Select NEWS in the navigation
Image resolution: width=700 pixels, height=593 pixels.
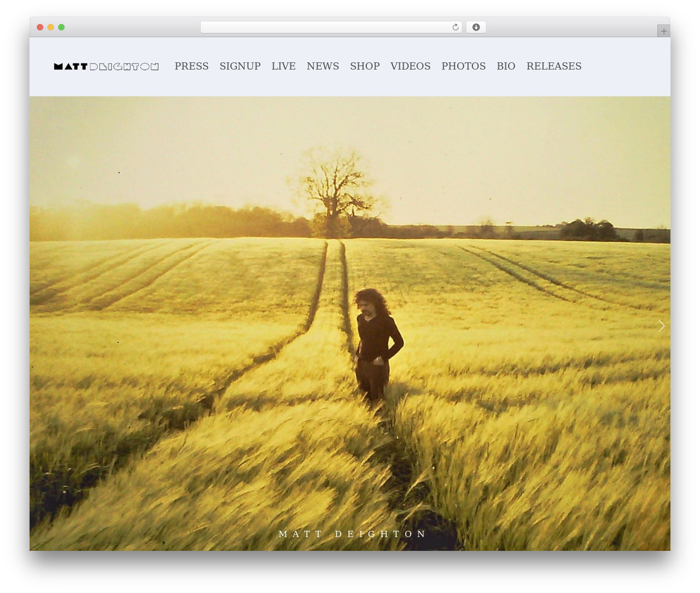tap(323, 66)
